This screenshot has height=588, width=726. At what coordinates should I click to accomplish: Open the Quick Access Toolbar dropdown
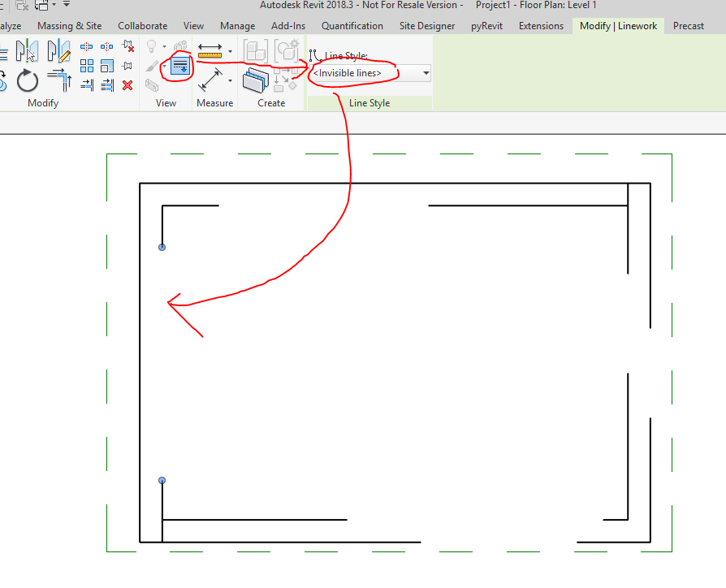[x=65, y=5]
